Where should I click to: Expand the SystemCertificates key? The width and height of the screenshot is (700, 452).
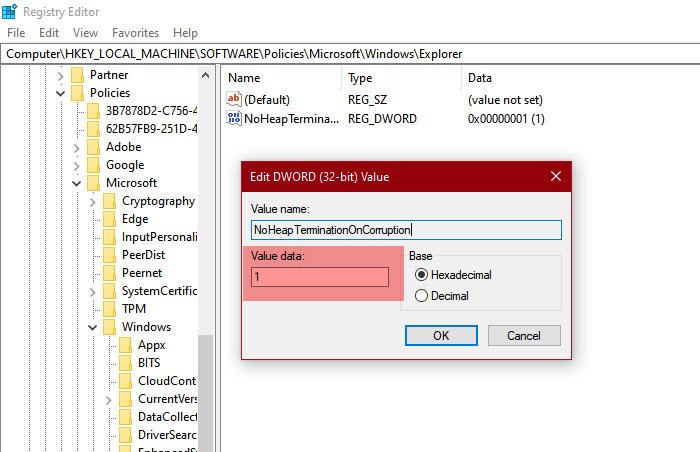(93, 292)
